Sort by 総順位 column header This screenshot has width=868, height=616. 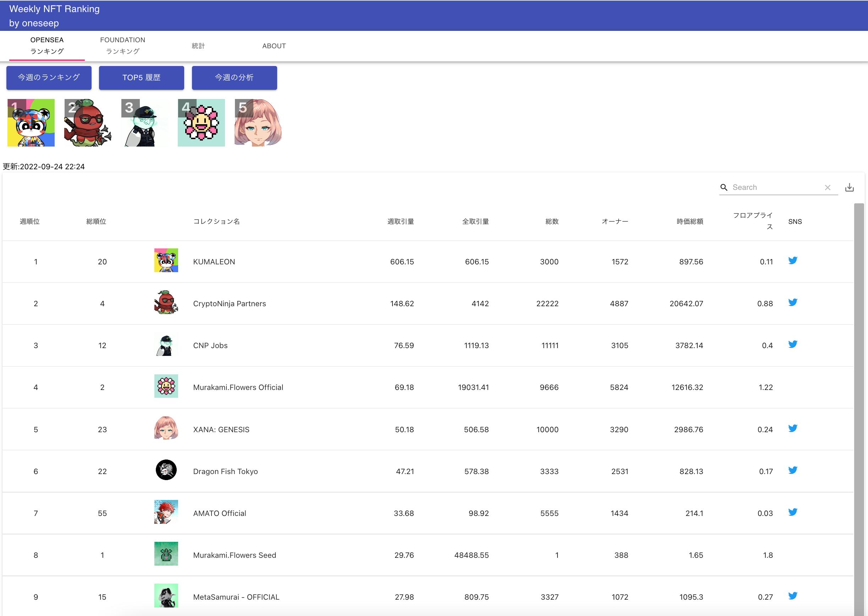click(97, 221)
